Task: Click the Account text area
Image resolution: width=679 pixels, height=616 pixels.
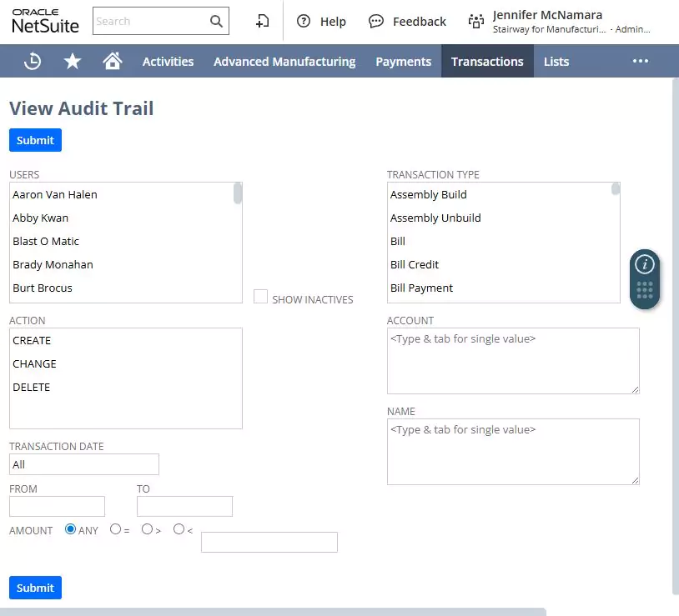Action: pos(513,361)
